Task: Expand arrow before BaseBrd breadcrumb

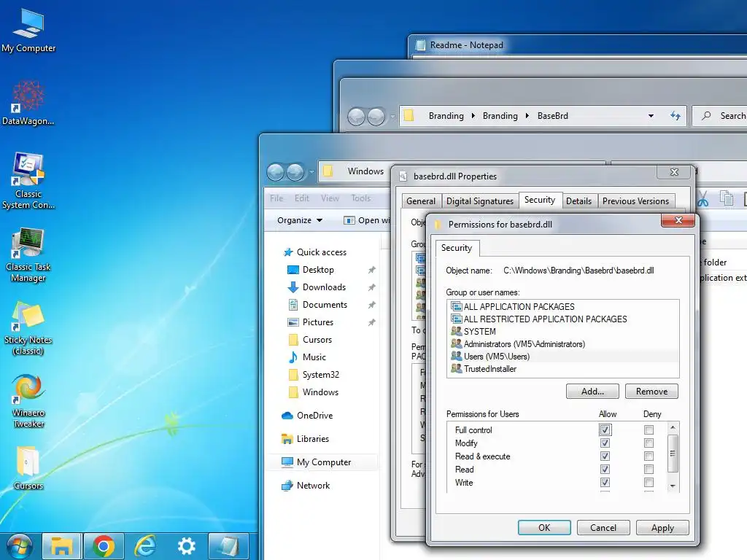Action: 527,116
